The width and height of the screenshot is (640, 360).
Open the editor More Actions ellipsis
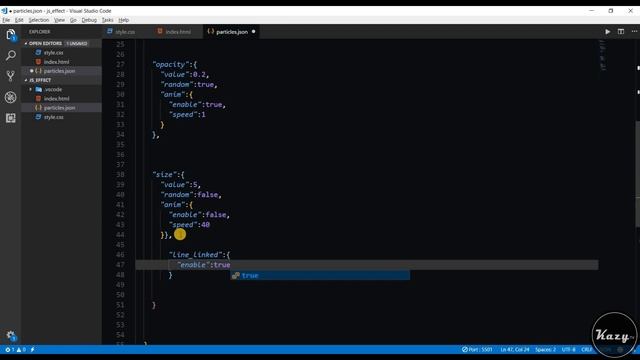click(634, 31)
